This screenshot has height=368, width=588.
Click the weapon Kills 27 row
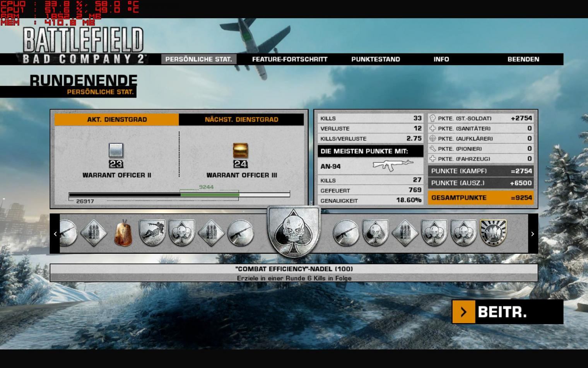371,180
